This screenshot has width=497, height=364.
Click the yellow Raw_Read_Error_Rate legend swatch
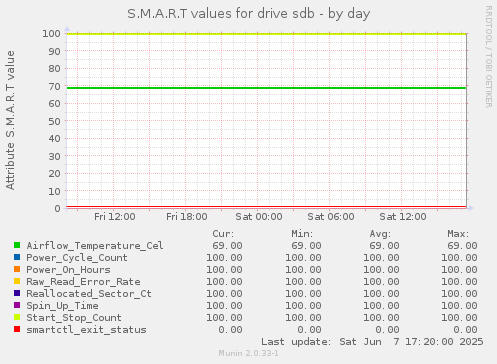point(17,281)
